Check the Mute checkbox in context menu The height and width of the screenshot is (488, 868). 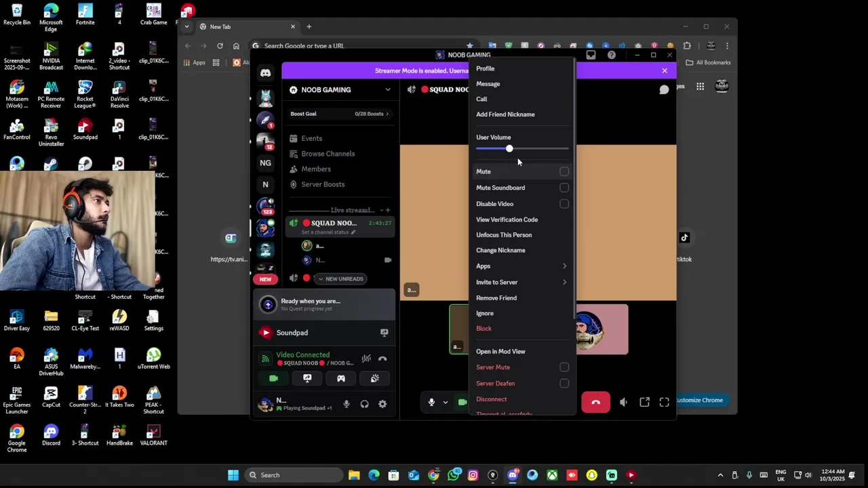pos(564,171)
